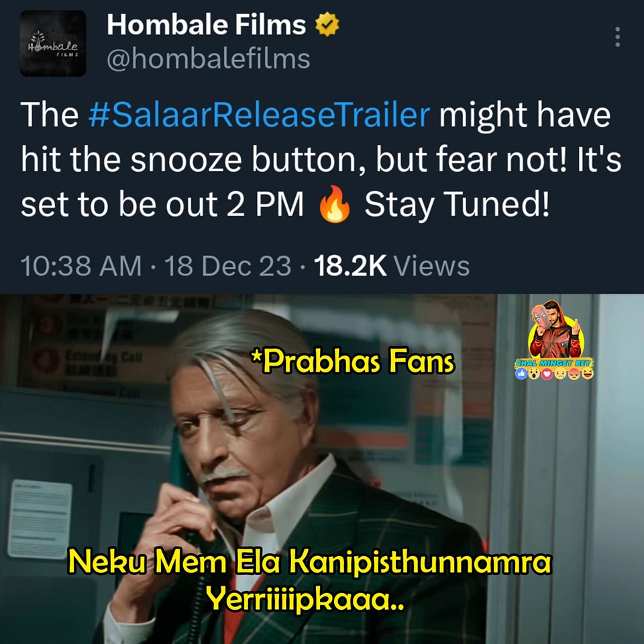Click the Deadpool mask watermark logo
The image size is (644, 644).
click(542, 318)
